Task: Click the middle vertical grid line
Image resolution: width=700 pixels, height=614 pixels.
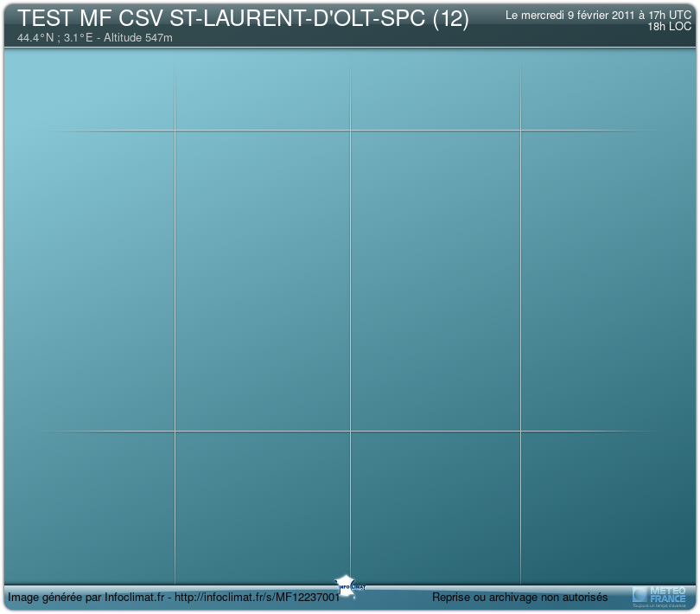Action: [x=350, y=277]
